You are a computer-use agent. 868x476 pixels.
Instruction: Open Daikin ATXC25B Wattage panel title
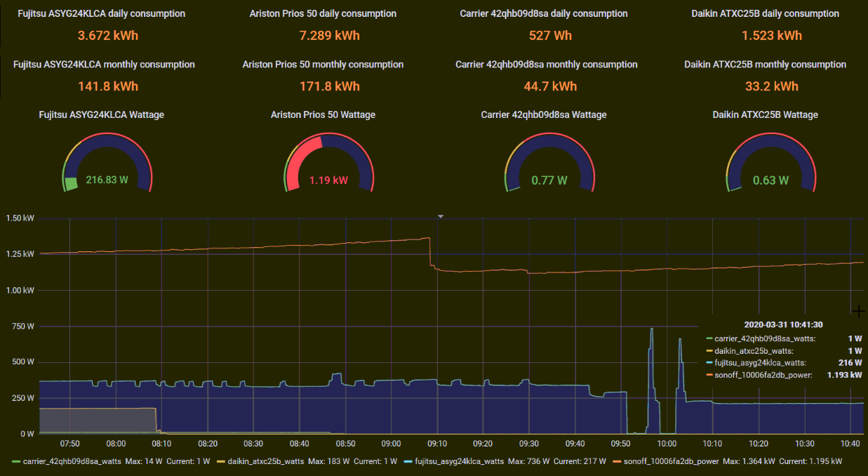pos(766,114)
